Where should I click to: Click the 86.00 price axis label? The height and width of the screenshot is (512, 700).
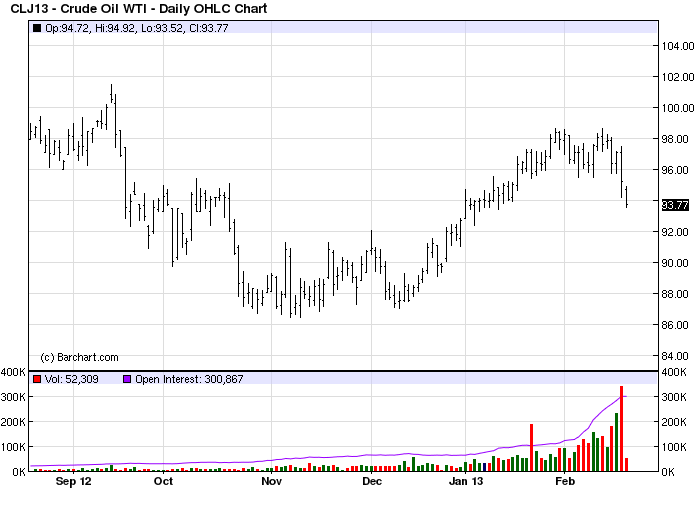[x=675, y=325]
